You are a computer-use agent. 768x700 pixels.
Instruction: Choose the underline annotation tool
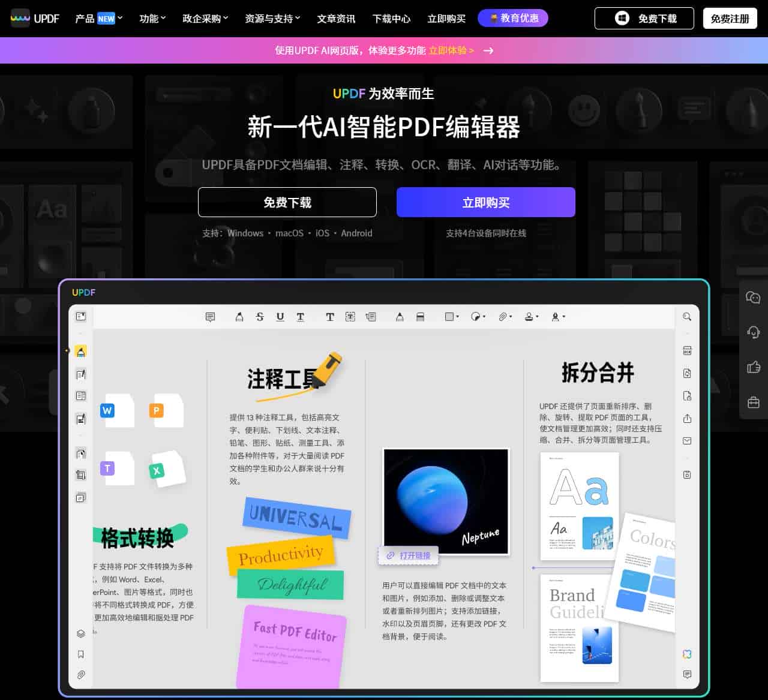[280, 317]
